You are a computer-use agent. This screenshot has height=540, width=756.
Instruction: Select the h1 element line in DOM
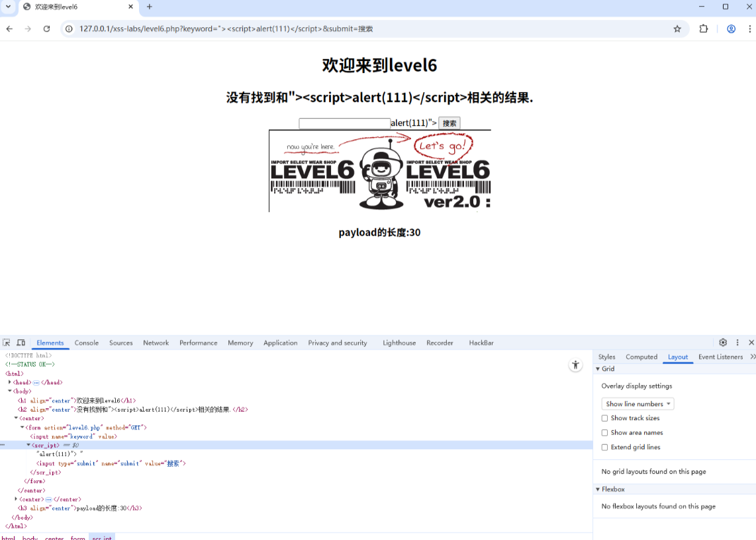click(x=77, y=401)
